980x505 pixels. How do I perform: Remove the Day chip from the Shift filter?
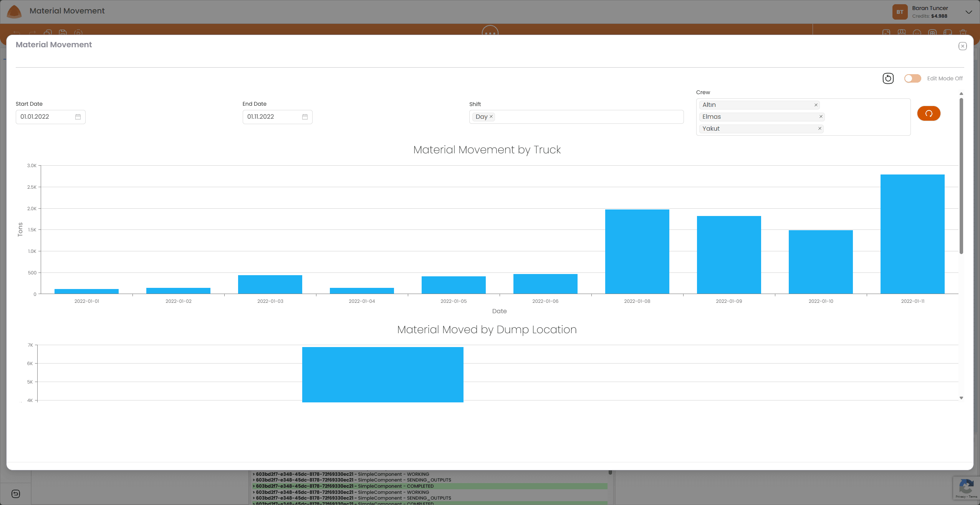click(x=491, y=116)
